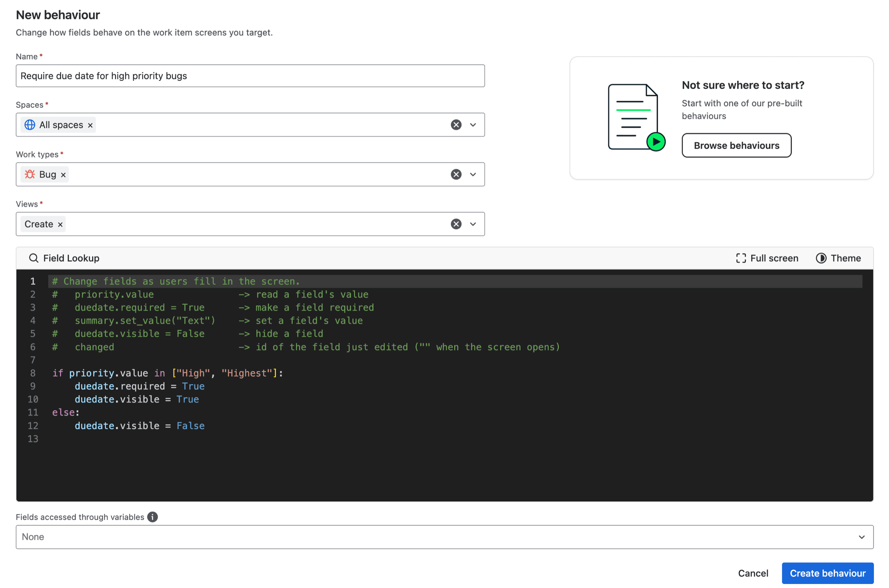Image resolution: width=889 pixels, height=588 pixels.
Task: Open Field Lookup search
Action: [64, 258]
